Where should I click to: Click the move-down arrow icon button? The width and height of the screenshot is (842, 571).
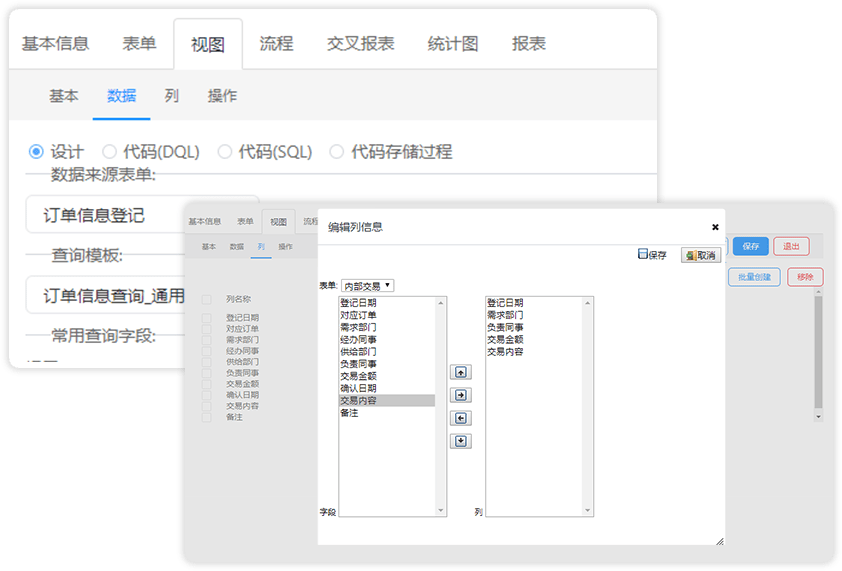pyautogui.click(x=461, y=441)
